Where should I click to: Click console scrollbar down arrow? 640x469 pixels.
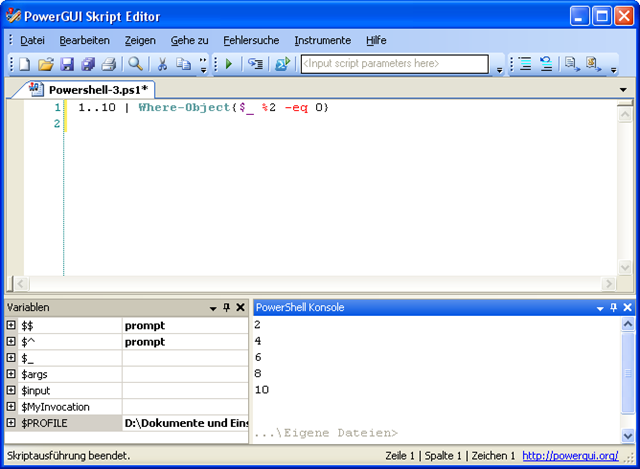click(x=627, y=436)
